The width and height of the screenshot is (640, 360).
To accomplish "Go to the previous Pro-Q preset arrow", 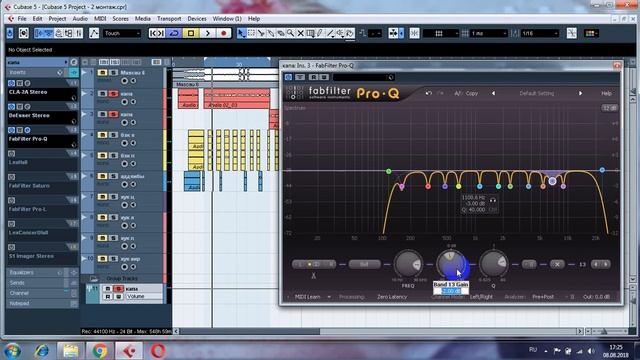I will click(493, 93).
